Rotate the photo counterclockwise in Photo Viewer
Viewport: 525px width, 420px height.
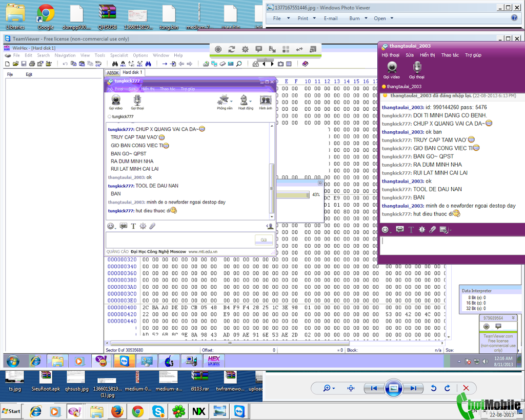tap(433, 388)
